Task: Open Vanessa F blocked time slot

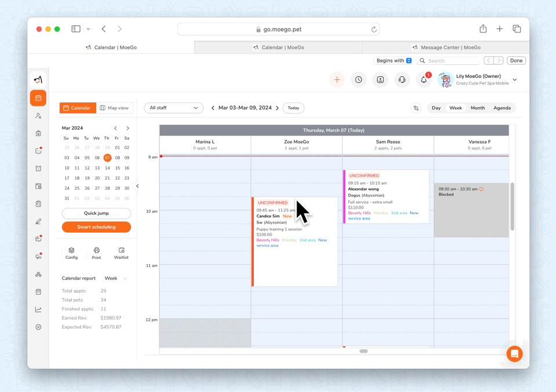Action: pyautogui.click(x=471, y=210)
